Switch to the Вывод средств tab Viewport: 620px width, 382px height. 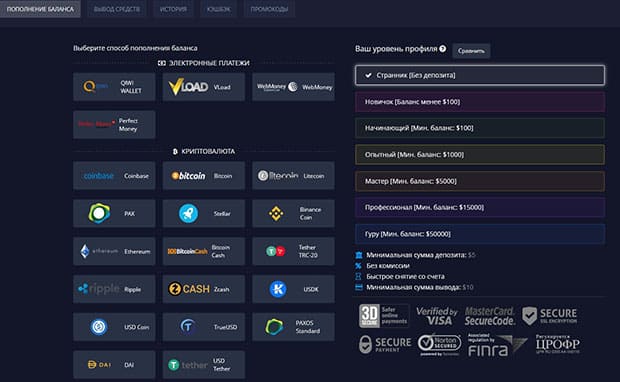(x=117, y=9)
